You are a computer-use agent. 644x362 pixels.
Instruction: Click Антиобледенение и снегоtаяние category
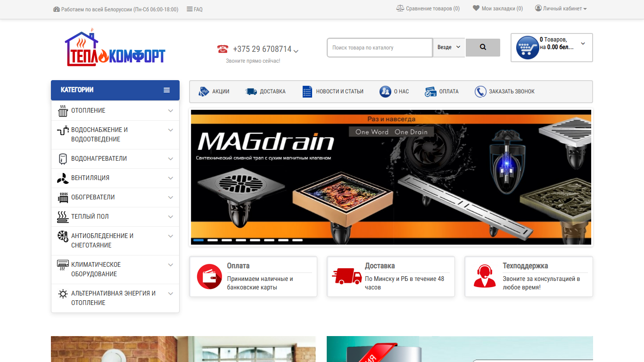115,241
